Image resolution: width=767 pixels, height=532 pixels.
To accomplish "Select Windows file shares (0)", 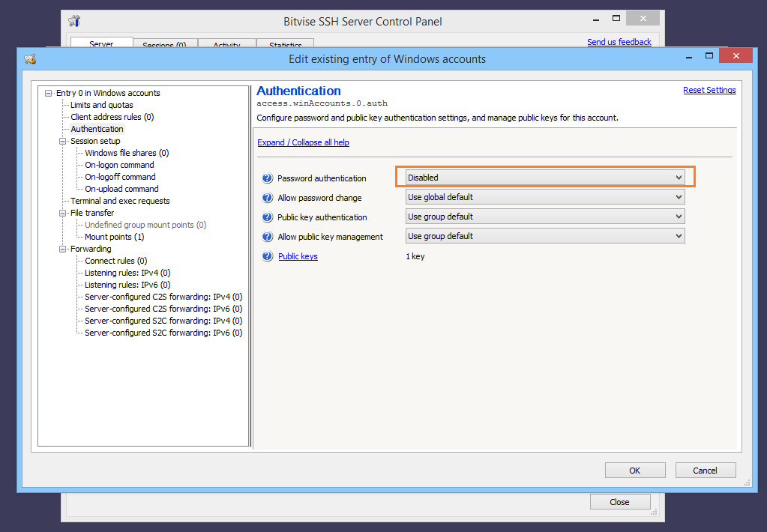I will click(x=127, y=153).
